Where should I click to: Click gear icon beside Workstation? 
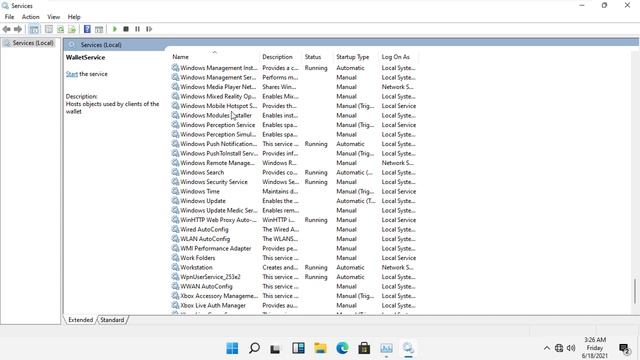tap(175, 267)
